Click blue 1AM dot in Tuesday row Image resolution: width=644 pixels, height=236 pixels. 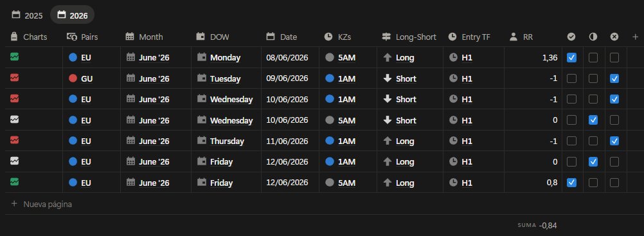coord(330,78)
